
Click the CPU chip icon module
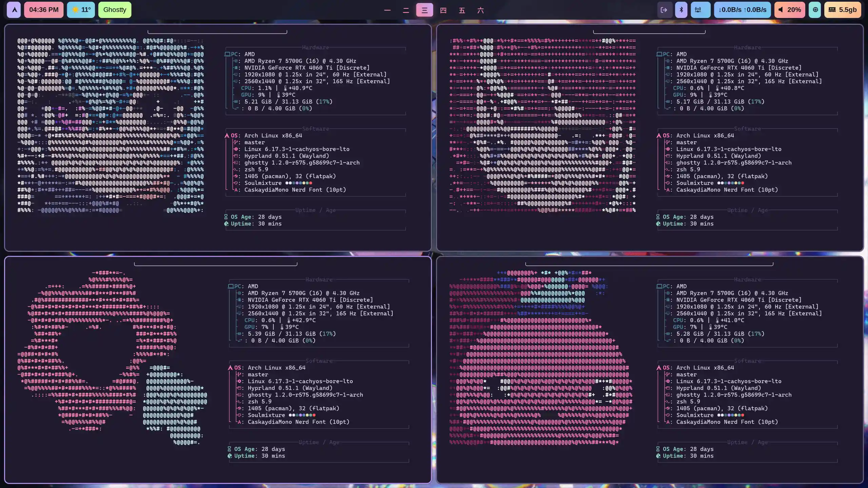[x=815, y=10]
